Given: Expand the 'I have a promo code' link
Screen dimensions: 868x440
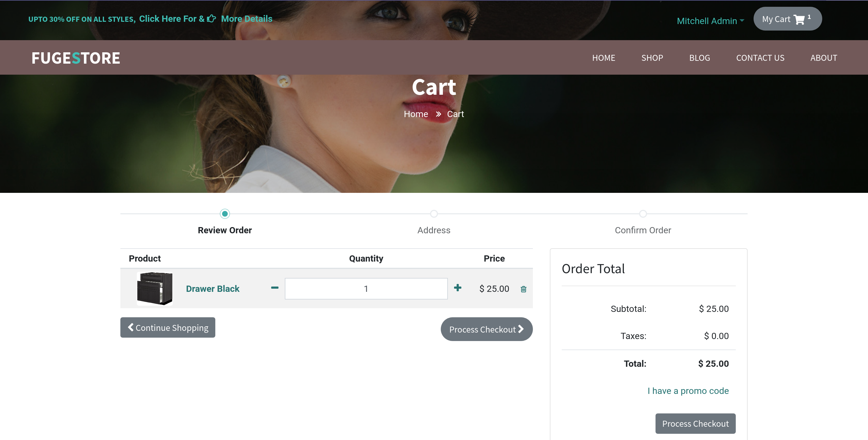Looking at the screenshot, I should coord(688,391).
